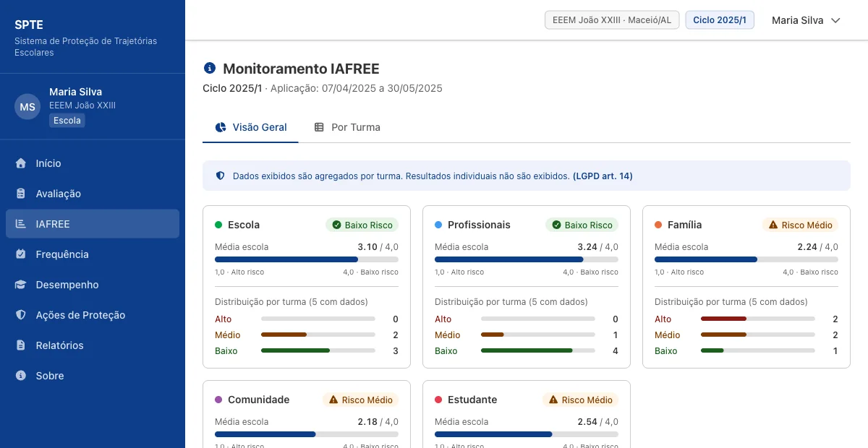Click the 3.24 / 4,0 score in Profissionais
The width and height of the screenshot is (868, 448).
(597, 246)
